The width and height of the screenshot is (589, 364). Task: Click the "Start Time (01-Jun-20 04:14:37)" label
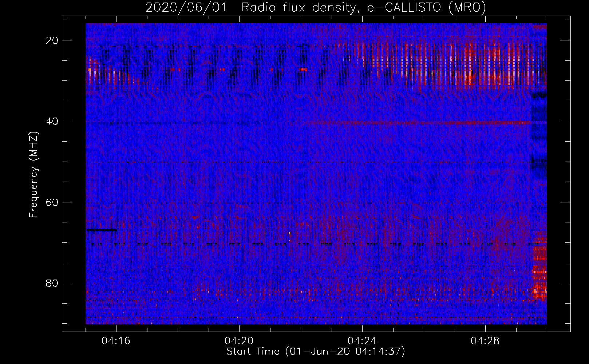pyautogui.click(x=316, y=352)
